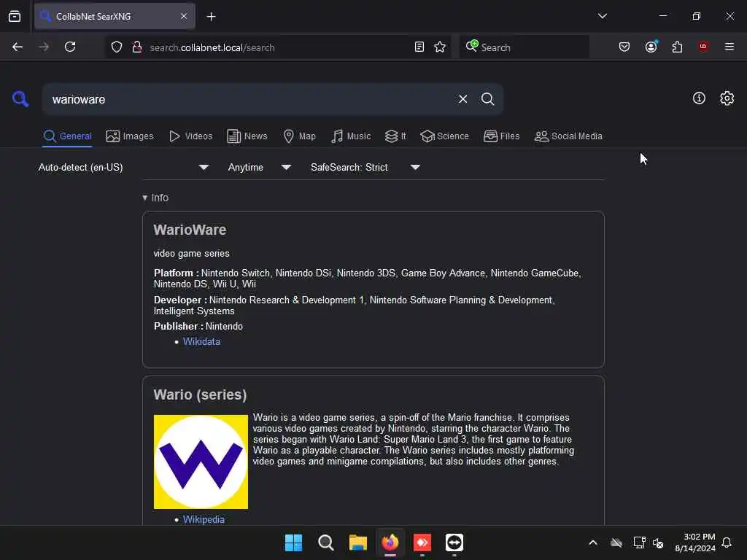
Task: Open the network display tray icon
Action: tap(639, 542)
